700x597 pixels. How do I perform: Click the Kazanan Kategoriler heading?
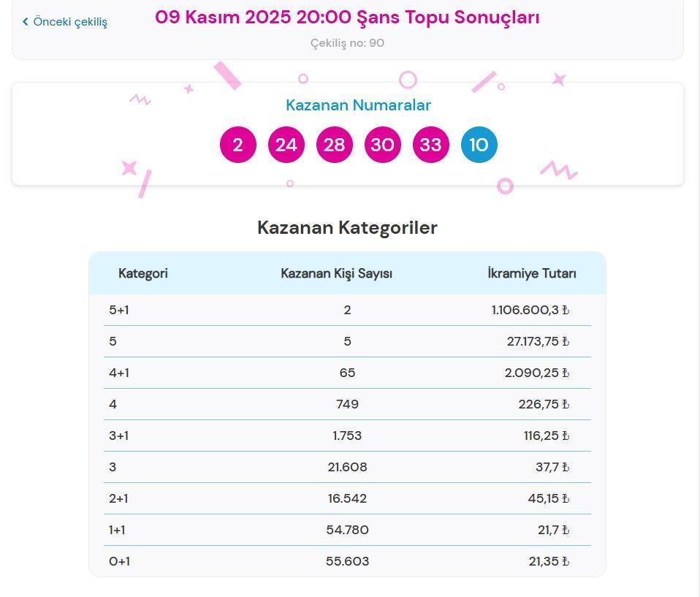(346, 227)
